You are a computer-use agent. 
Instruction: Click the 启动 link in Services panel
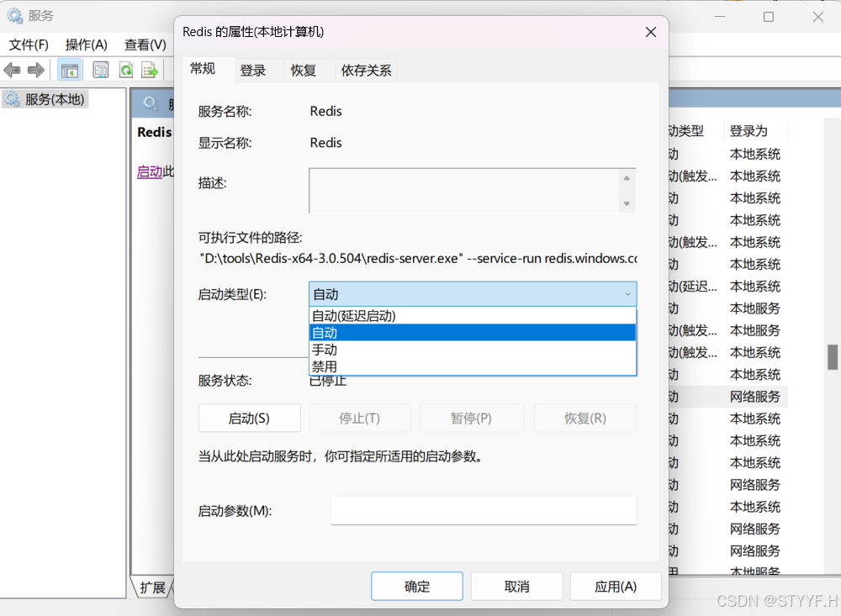(x=150, y=171)
